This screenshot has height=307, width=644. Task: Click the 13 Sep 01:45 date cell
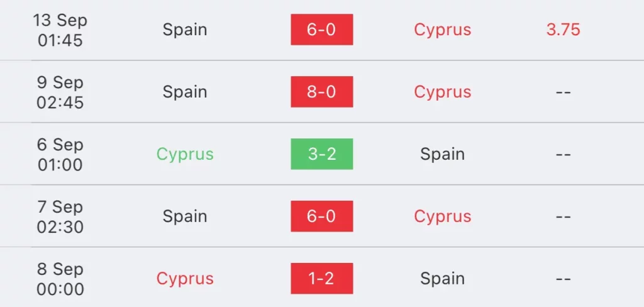click(x=60, y=30)
